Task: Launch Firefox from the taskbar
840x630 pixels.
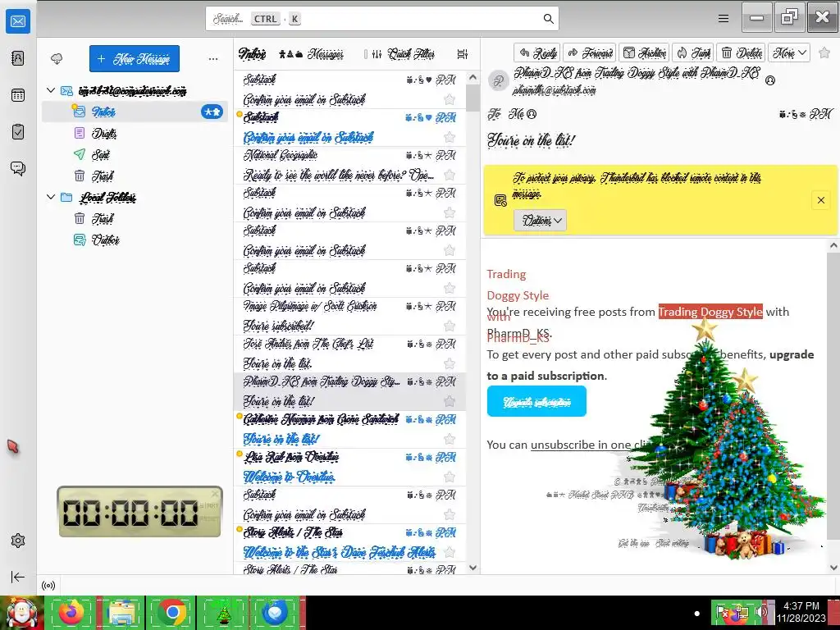Action: click(x=72, y=613)
